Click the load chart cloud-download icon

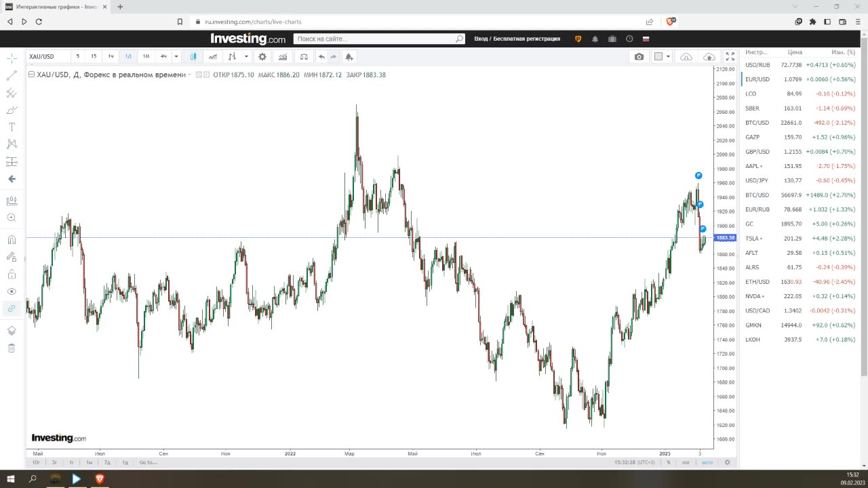click(686, 57)
